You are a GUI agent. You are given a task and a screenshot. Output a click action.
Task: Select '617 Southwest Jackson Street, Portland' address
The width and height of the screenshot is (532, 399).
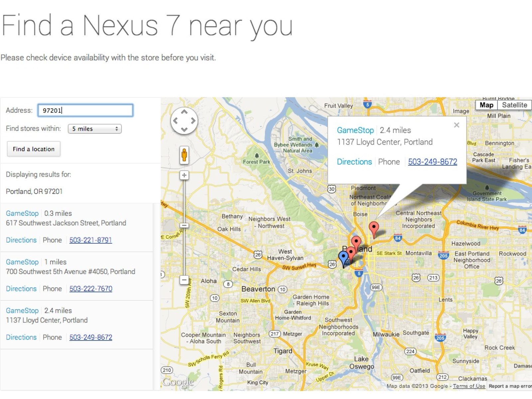tap(66, 223)
